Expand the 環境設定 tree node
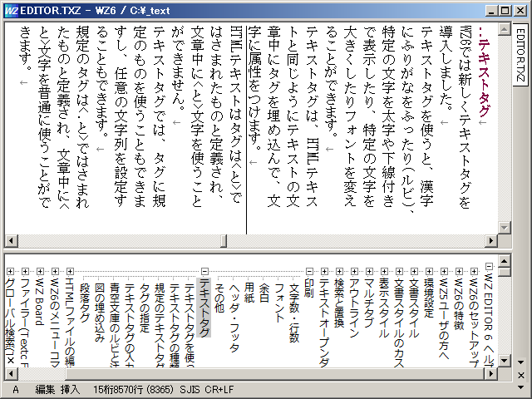 point(429,272)
